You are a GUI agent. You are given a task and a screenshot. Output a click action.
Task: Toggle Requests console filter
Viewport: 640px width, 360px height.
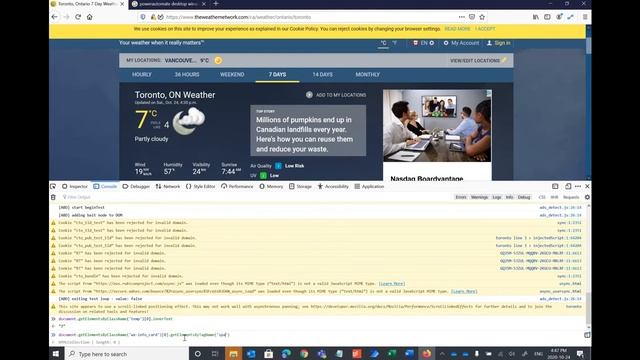[571, 197]
